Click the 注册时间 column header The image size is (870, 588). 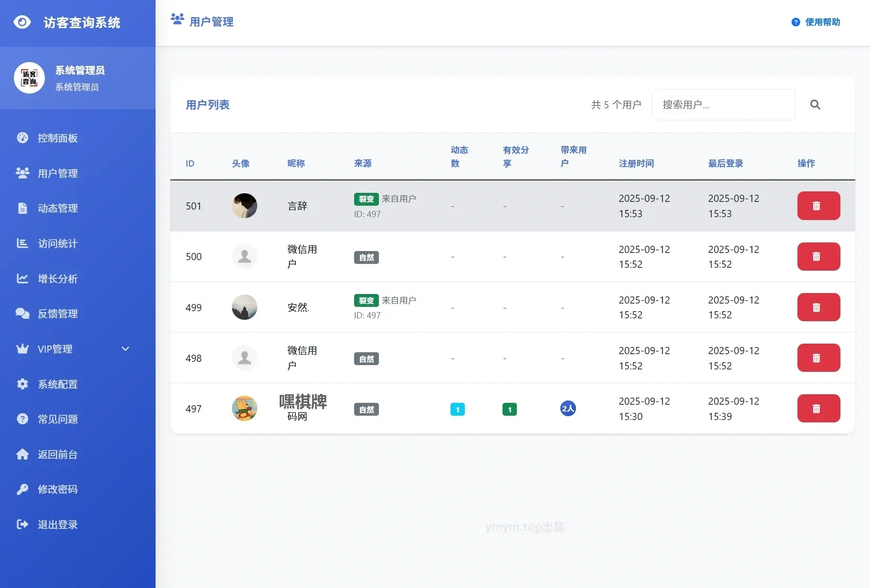tap(636, 163)
